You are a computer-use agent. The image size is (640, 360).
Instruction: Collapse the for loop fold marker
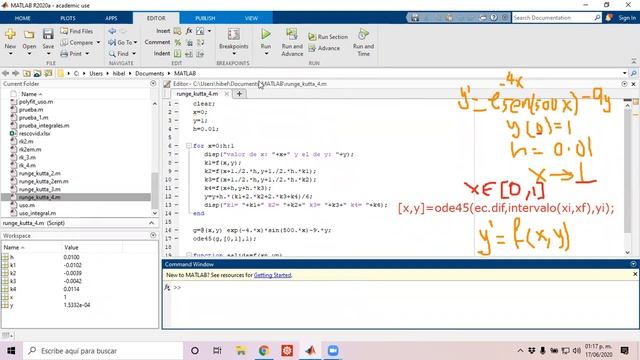click(x=189, y=146)
